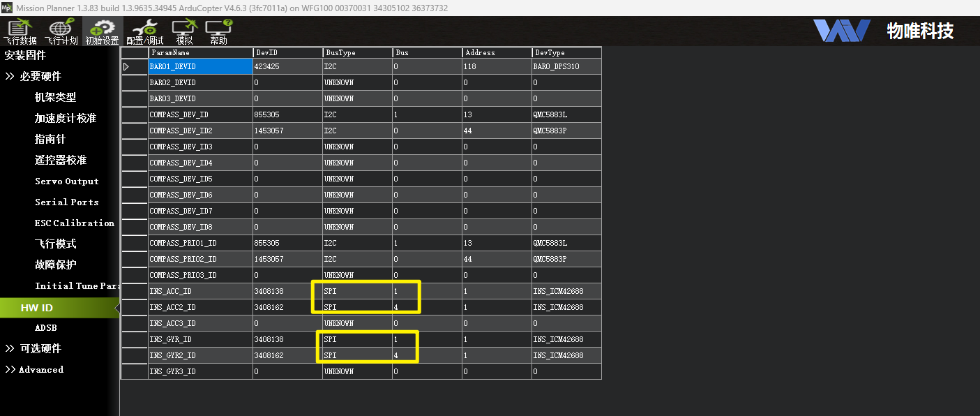
Task: Click DevID value 423425
Action: 287,66
